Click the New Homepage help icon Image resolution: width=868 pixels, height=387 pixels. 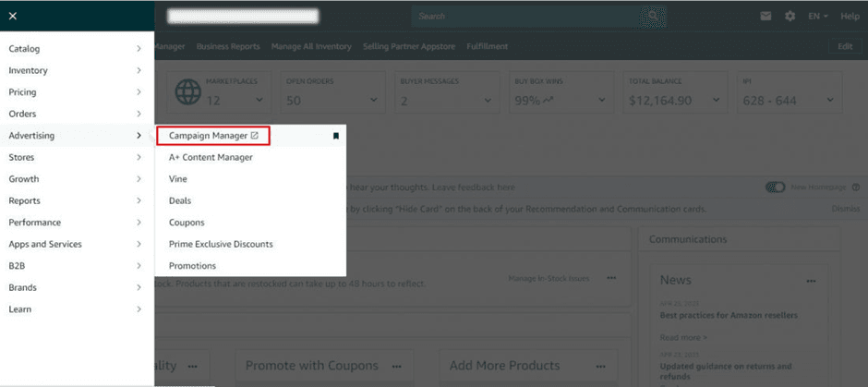pyautogui.click(x=856, y=187)
